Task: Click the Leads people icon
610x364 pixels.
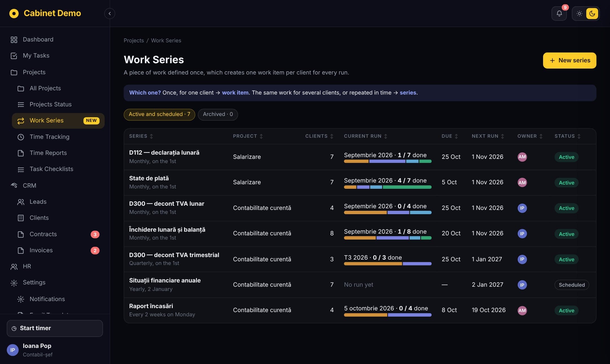Action: (x=21, y=202)
